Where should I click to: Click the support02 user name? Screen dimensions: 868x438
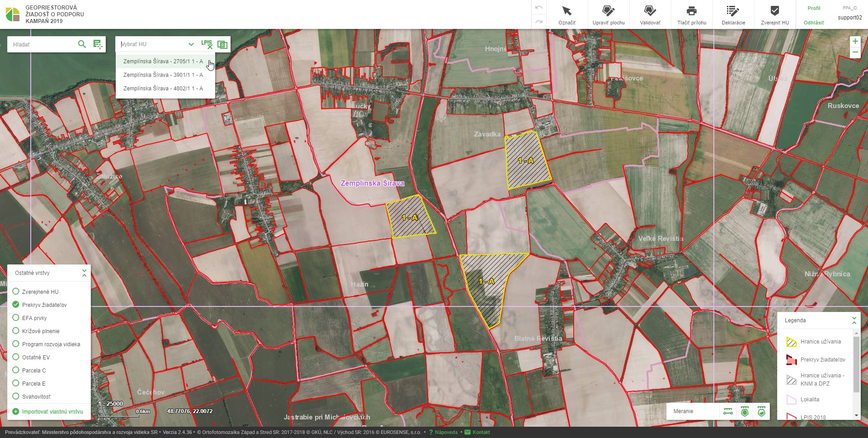click(x=850, y=18)
